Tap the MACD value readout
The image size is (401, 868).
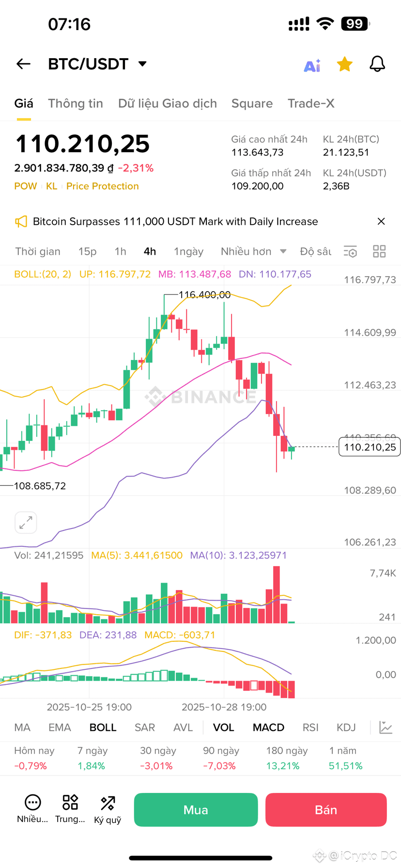coord(180,635)
